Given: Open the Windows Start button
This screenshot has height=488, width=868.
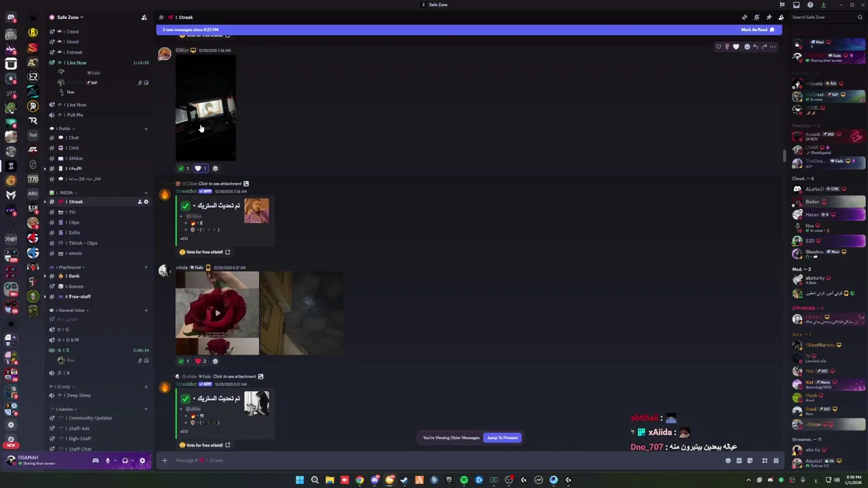Looking at the screenshot, I should 300,480.
